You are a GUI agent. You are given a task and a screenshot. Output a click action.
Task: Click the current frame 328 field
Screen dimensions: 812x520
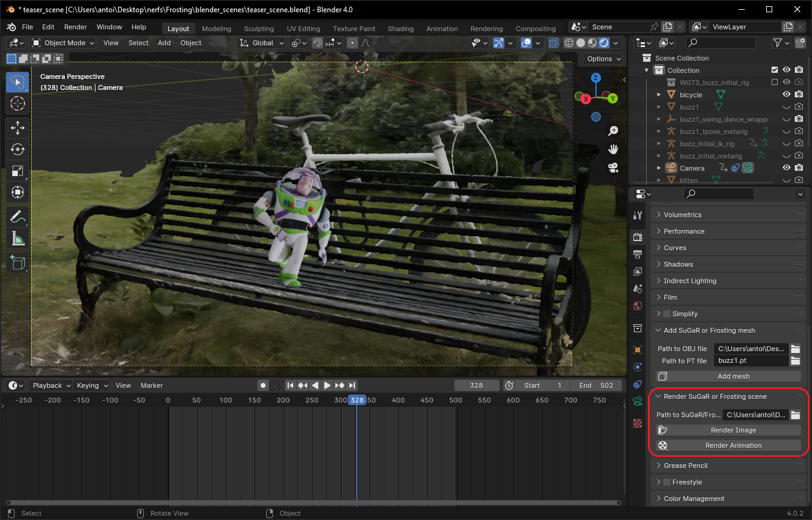(477, 385)
